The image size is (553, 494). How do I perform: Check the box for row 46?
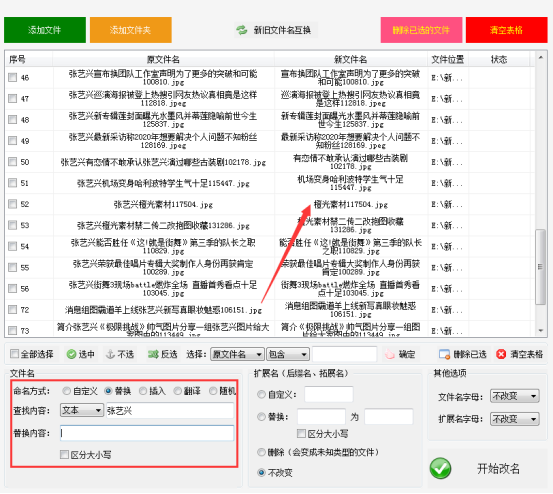tap(12, 77)
